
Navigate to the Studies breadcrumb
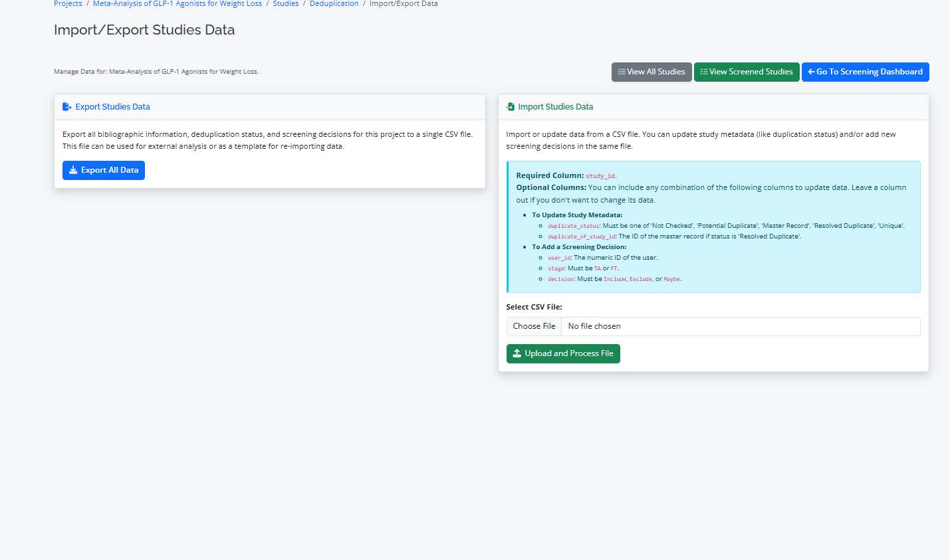point(285,4)
